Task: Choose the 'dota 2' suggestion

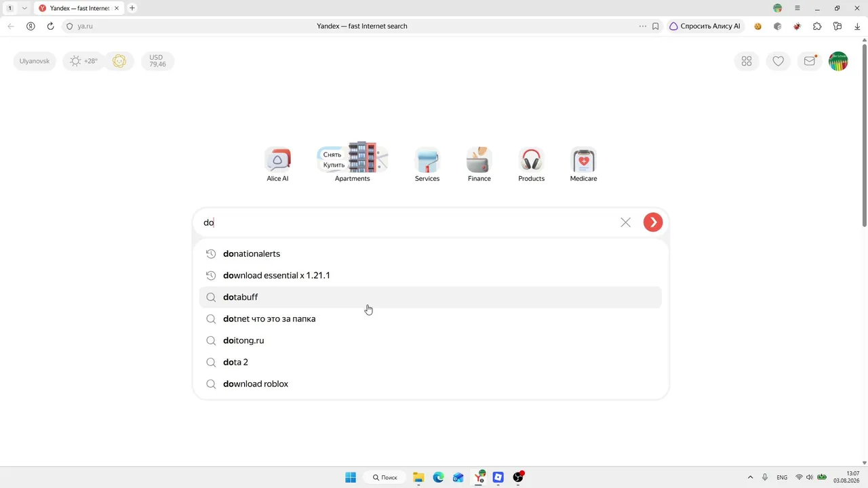Action: [431, 362]
